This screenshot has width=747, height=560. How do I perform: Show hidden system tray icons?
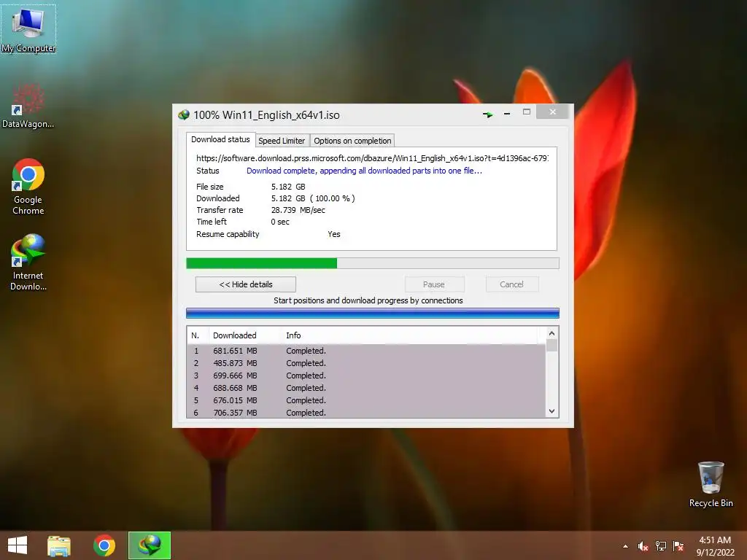[625, 546]
